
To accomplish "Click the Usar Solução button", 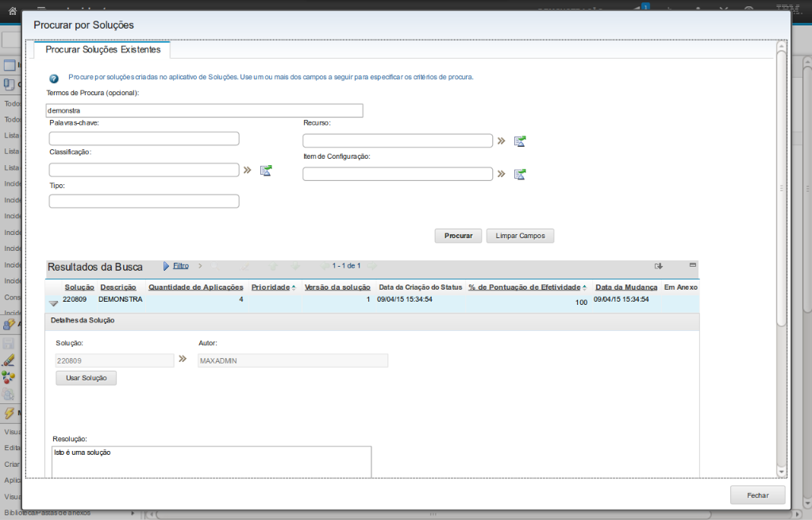I will coord(87,378).
